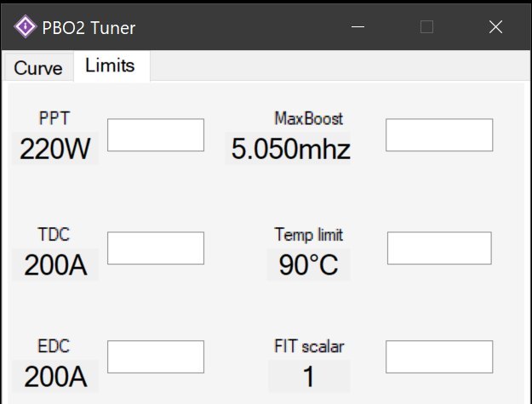This screenshot has width=532, height=404.
Task: Click the MaxBoost label
Action: 309,118
